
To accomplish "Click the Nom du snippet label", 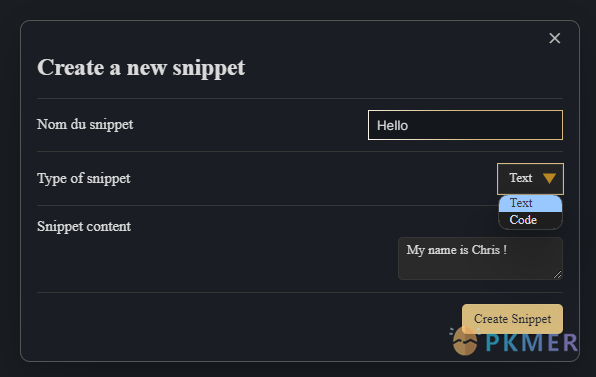I will tap(85, 124).
